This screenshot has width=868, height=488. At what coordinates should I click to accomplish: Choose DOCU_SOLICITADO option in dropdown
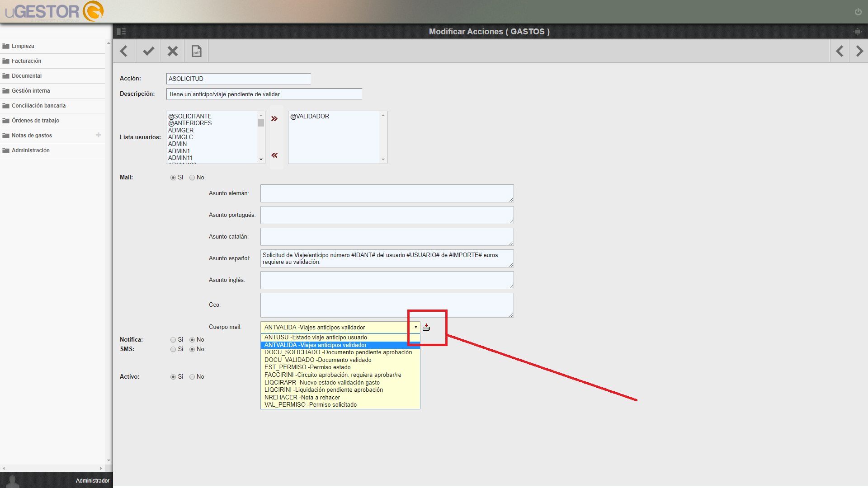[340, 352]
